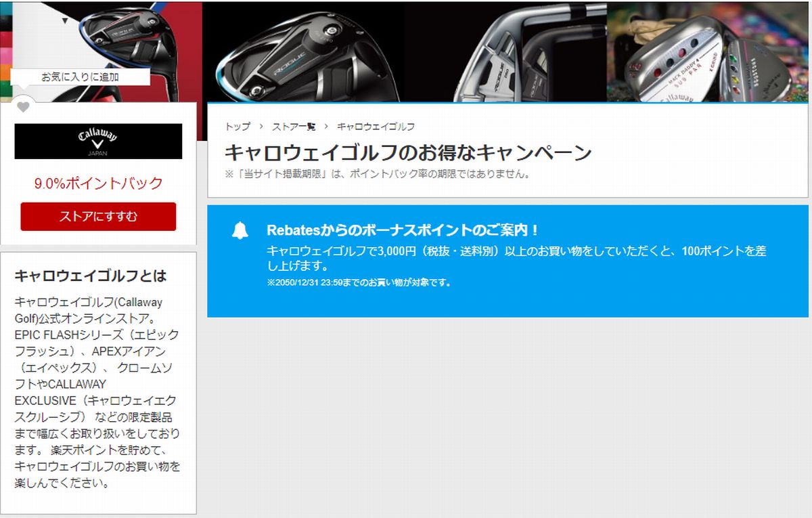
Task: Click the store description paragraph in sidebar
Action: (x=97, y=393)
